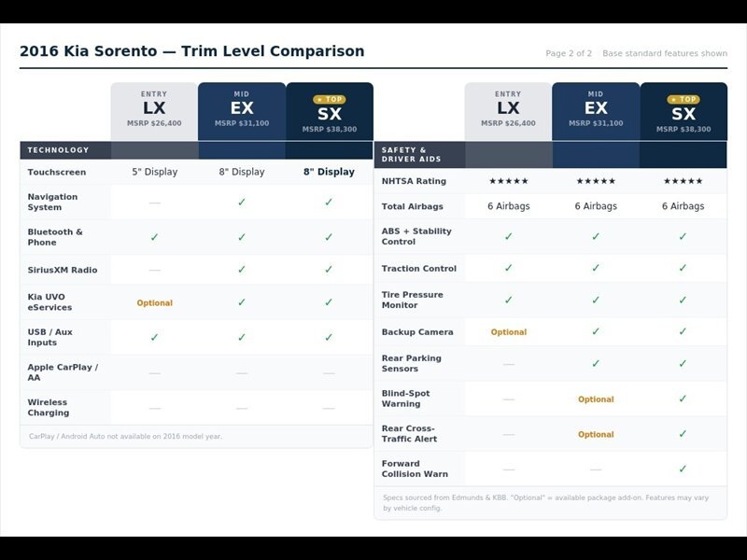Screen dimensions: 747x560
Task: Click the 6 Airbags cell under LX
Action: coord(508,206)
